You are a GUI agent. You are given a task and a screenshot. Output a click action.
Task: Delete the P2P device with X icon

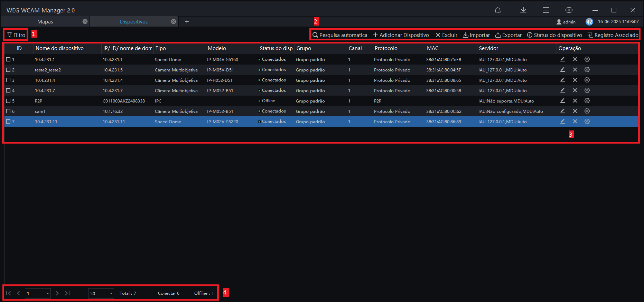pyautogui.click(x=575, y=101)
